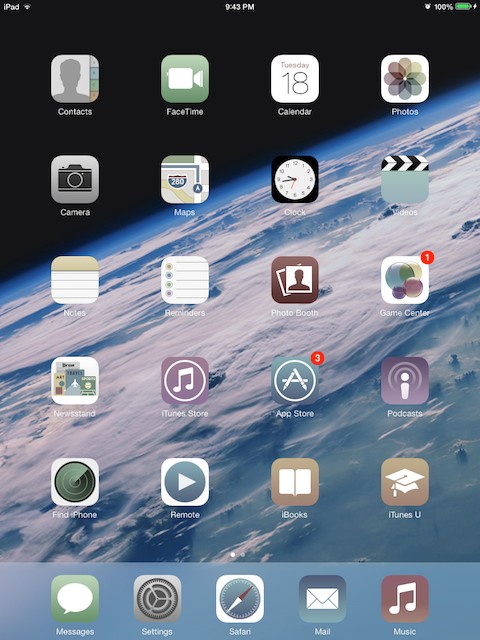The width and height of the screenshot is (480, 640).
Task: Launch iBooks
Action: pos(295,482)
